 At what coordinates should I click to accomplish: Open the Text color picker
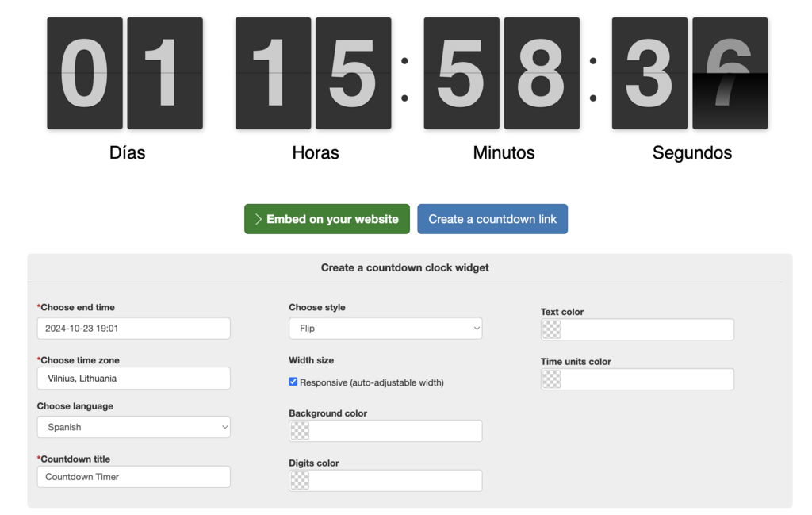tap(637, 329)
